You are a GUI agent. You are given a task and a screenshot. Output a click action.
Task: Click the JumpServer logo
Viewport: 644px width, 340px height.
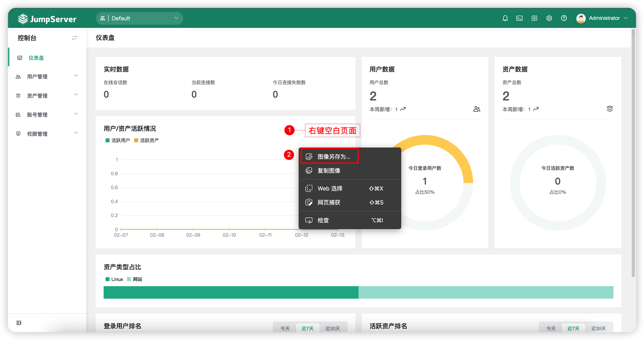(47, 19)
